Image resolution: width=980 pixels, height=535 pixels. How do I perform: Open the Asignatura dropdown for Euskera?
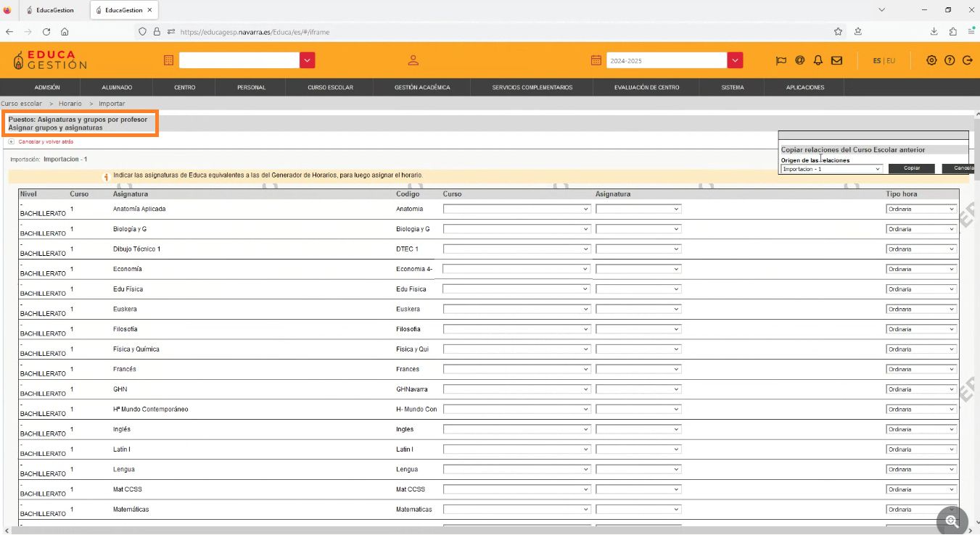click(638, 309)
